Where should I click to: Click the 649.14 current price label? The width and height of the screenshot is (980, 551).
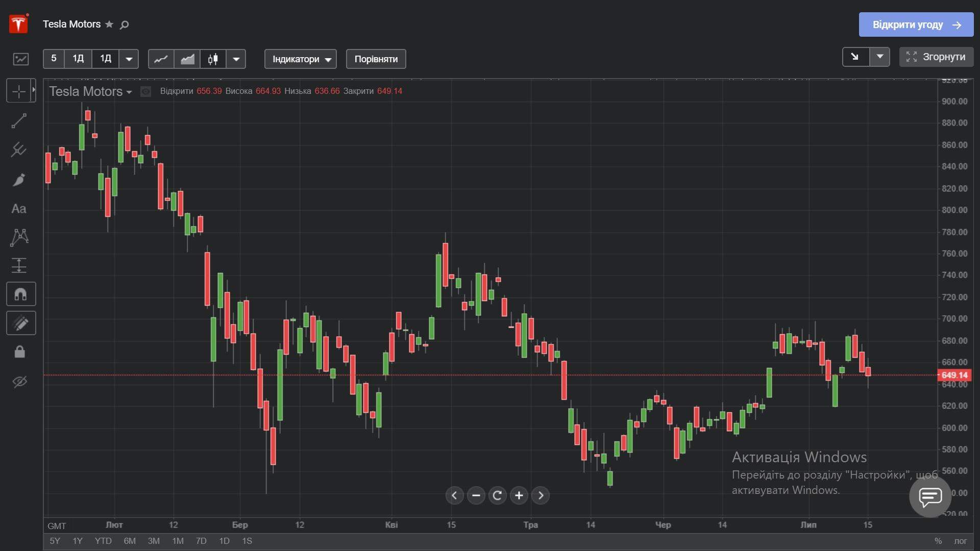click(954, 375)
